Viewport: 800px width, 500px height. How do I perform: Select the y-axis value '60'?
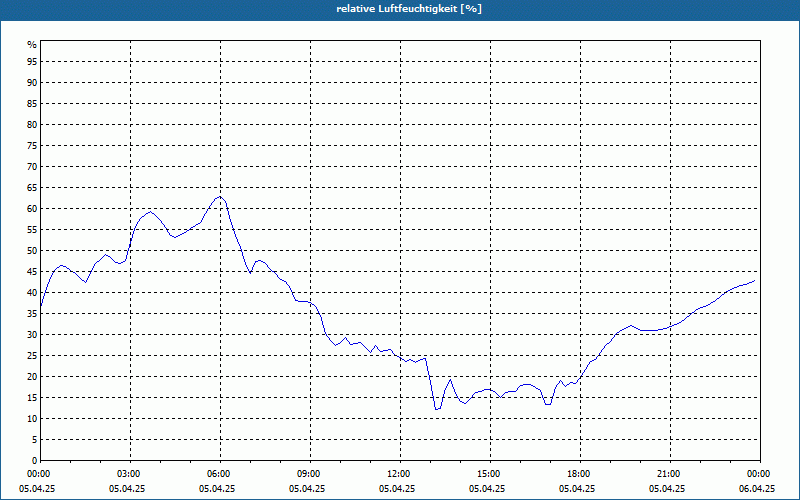[x=32, y=209]
